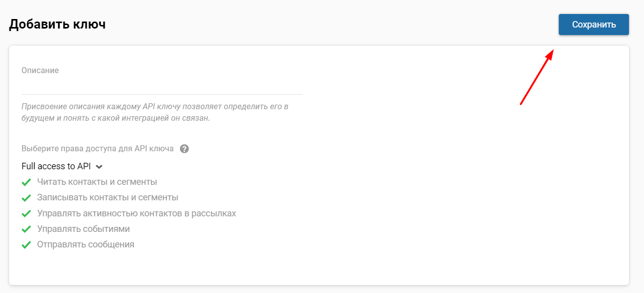Click the green checkmark beside Отправлять сообщения
644x293 pixels.
point(27,245)
